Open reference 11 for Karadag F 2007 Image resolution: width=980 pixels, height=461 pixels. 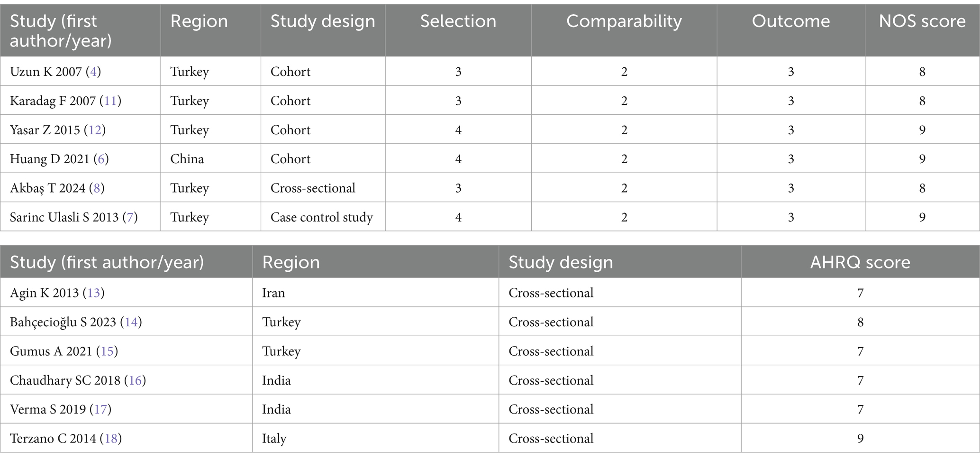coord(110,101)
